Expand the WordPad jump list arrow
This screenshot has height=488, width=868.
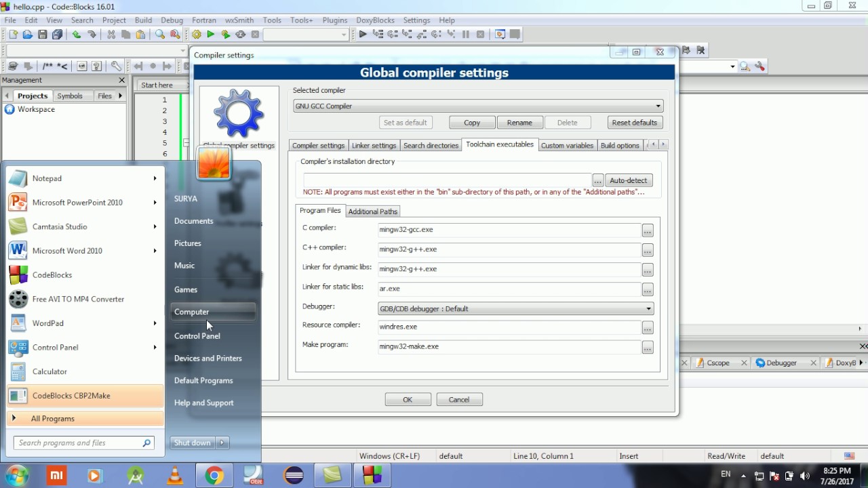tap(155, 323)
